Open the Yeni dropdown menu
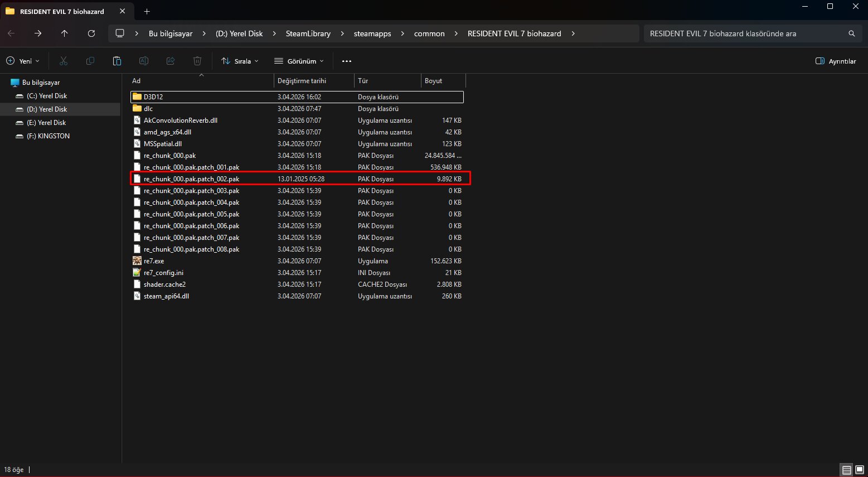 pos(23,61)
